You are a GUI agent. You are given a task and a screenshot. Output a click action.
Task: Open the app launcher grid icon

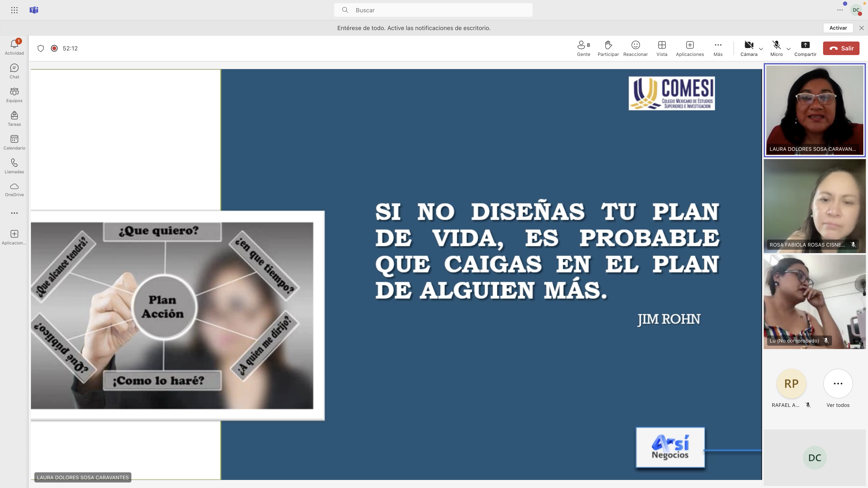(14, 10)
